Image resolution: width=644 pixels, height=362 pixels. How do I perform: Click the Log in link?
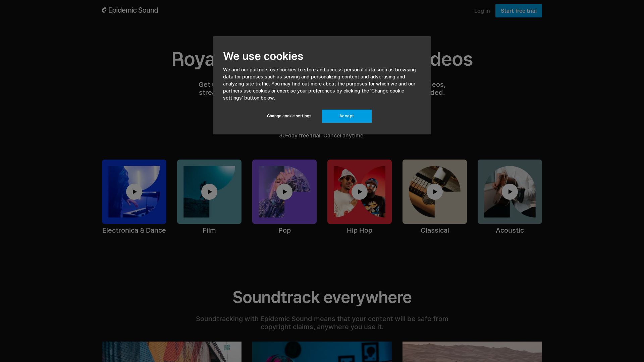(x=482, y=11)
